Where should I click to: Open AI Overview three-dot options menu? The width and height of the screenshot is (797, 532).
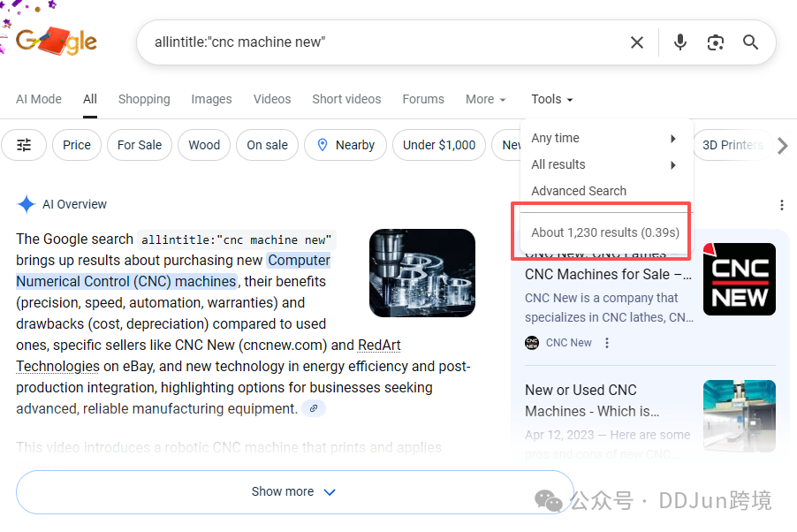click(x=782, y=205)
